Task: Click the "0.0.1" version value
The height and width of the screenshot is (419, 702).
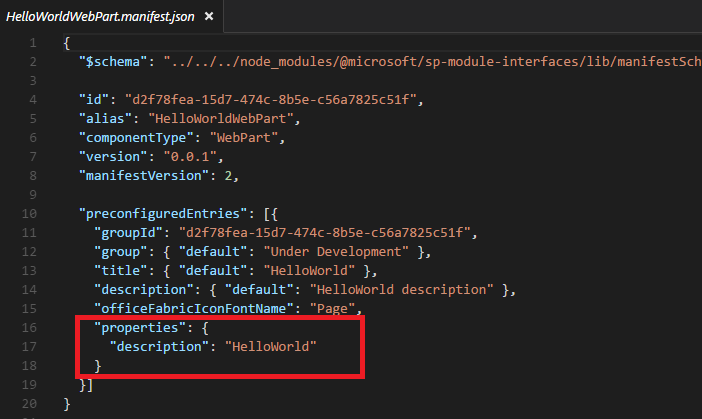Action: pos(190,157)
